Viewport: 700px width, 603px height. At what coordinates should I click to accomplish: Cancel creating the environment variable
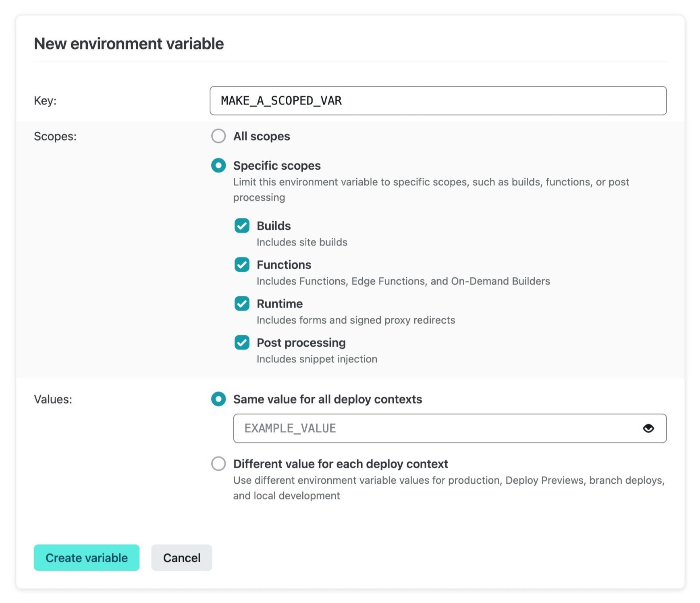181,557
